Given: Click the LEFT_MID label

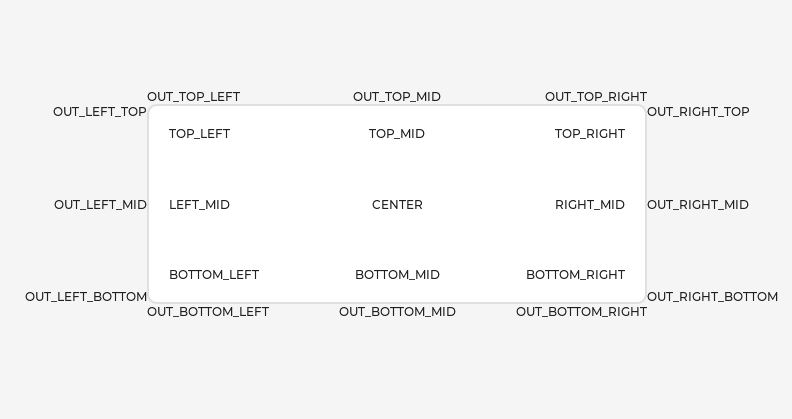Looking at the screenshot, I should [199, 205].
